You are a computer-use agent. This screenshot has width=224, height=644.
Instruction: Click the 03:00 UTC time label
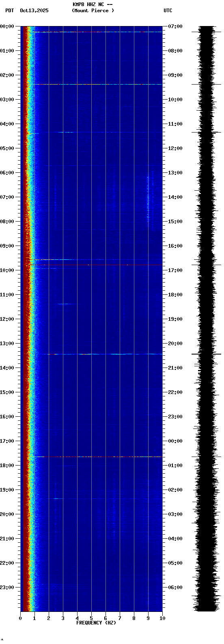coord(175,514)
